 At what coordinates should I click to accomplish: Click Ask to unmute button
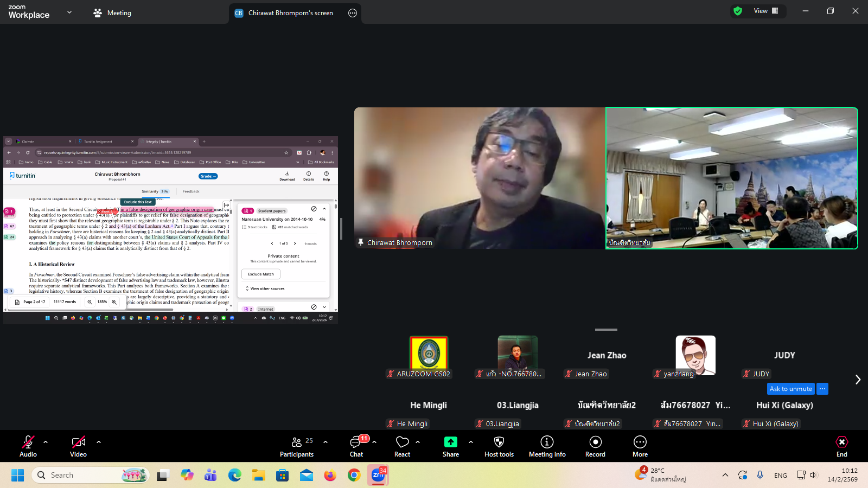(790, 389)
